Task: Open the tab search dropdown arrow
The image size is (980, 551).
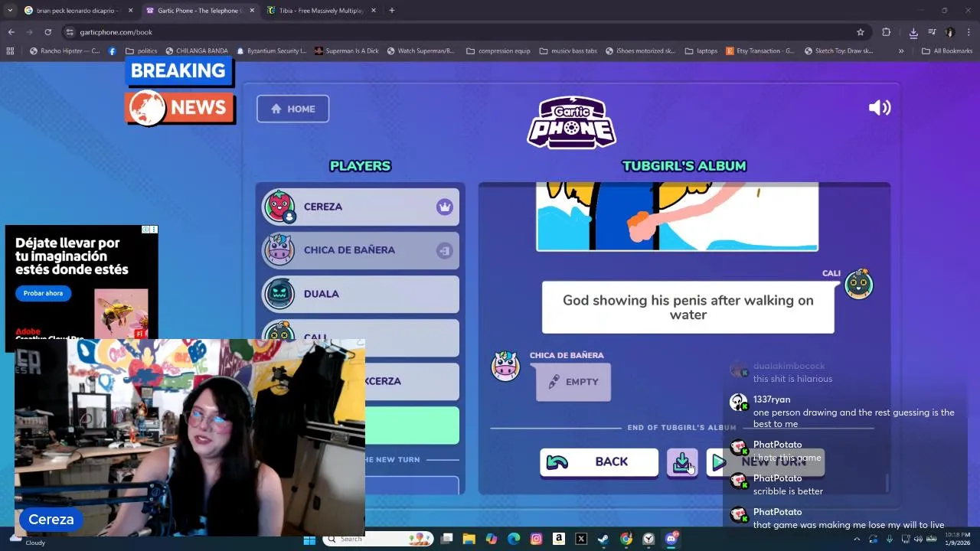Action: [9, 11]
